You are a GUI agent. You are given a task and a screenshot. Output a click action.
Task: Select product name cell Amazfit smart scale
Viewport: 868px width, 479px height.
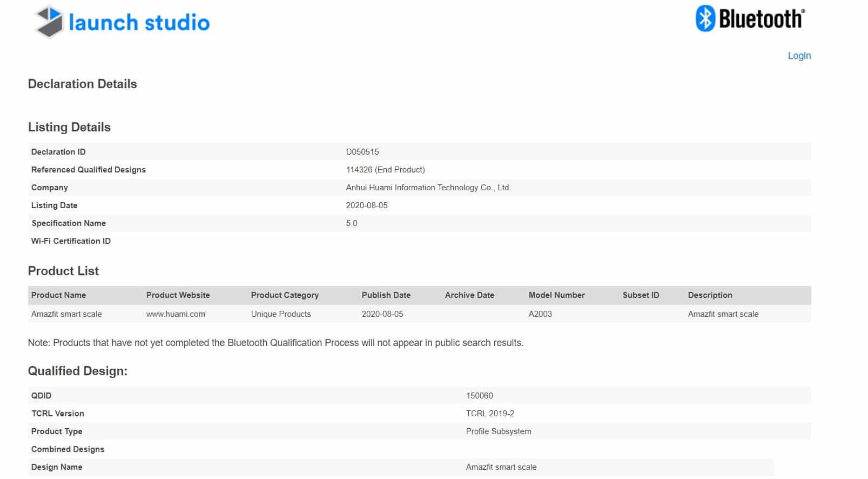click(66, 314)
